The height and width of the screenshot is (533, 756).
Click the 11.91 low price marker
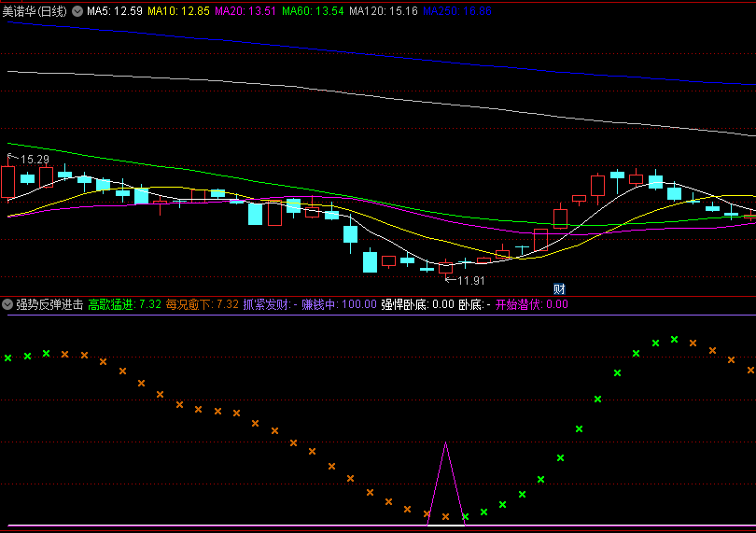[465, 280]
